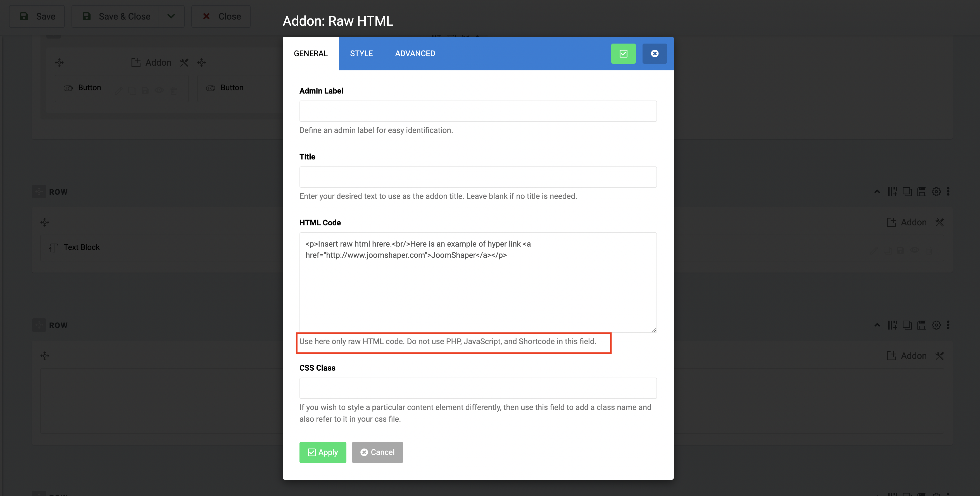This screenshot has width=980, height=496.
Task: Click the 'Enter your desired text' title hint
Action: (x=438, y=196)
